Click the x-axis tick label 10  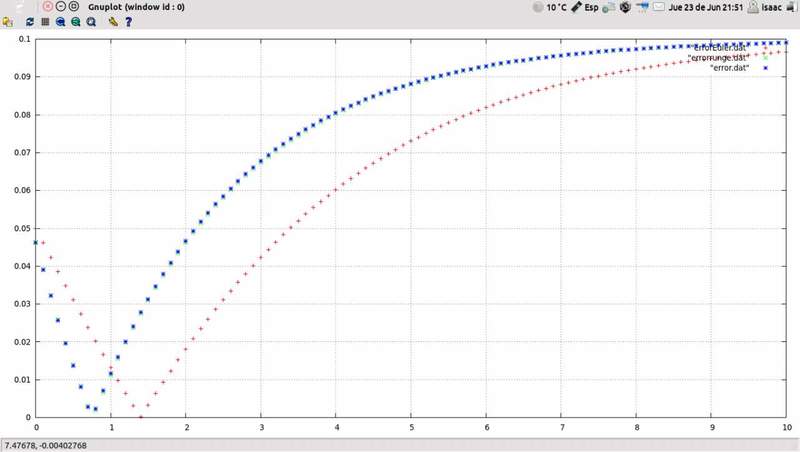click(787, 427)
